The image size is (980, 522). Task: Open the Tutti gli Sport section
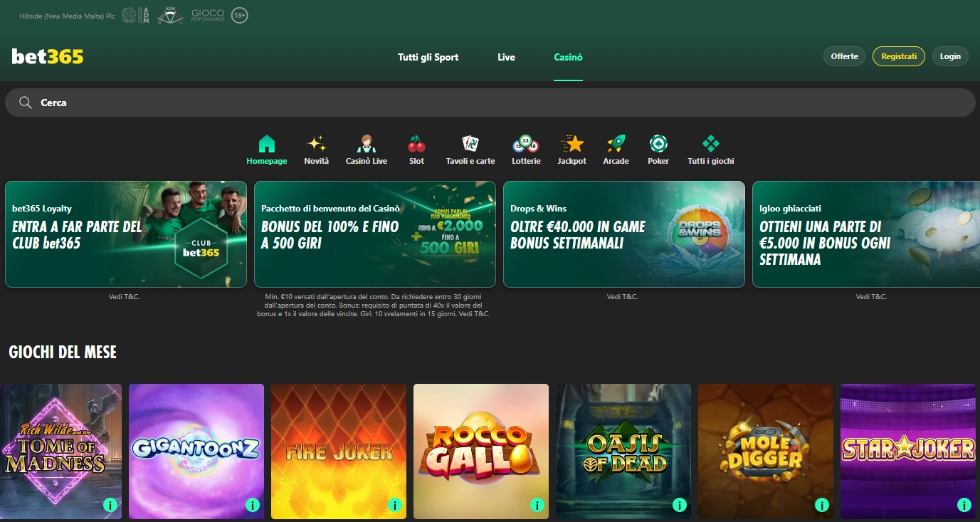point(428,57)
